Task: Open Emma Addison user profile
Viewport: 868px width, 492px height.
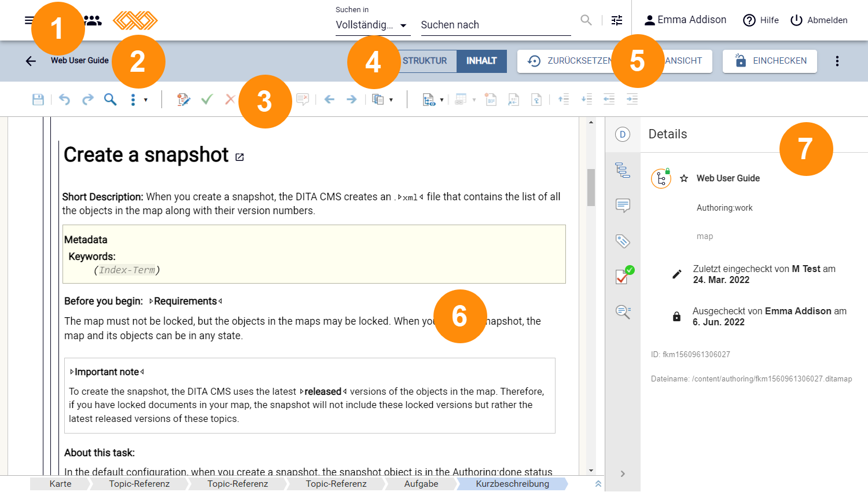Action: pos(685,20)
